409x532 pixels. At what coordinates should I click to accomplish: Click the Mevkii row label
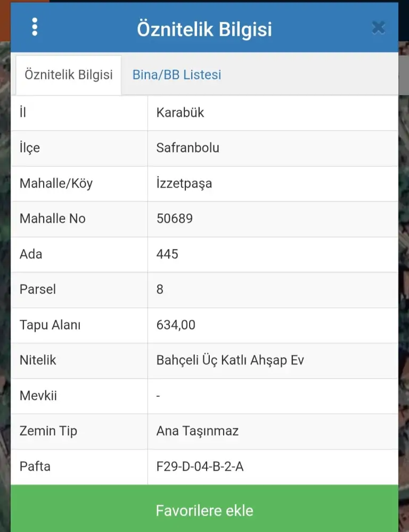(38, 396)
